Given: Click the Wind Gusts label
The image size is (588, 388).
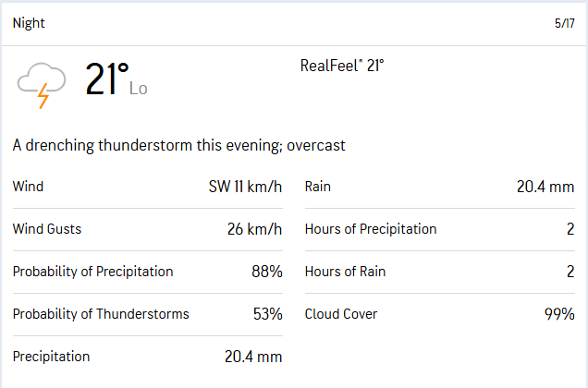Looking at the screenshot, I should 46,229.
